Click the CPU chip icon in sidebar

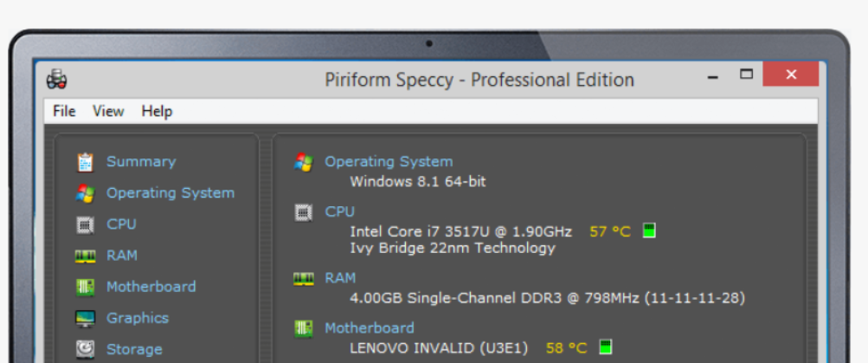tap(85, 224)
